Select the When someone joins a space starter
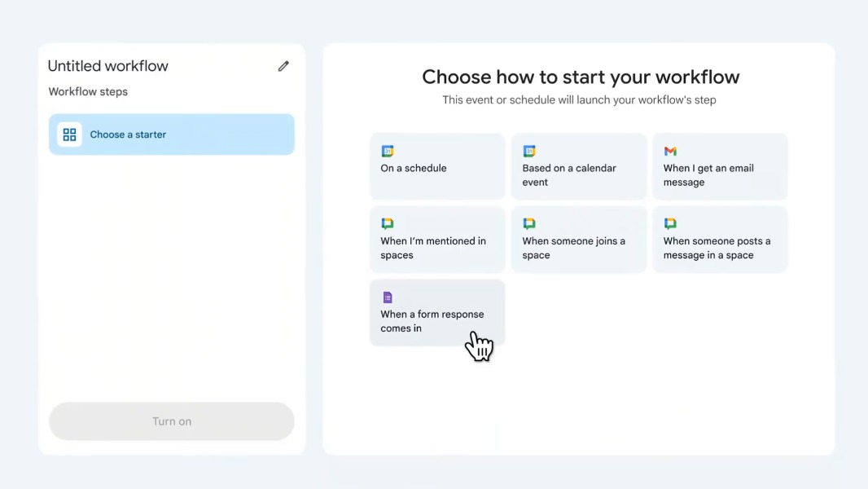The width and height of the screenshot is (868, 489). coord(578,239)
